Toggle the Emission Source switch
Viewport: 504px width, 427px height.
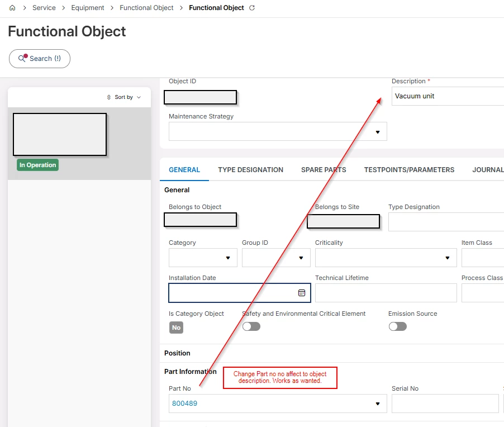pos(398,327)
